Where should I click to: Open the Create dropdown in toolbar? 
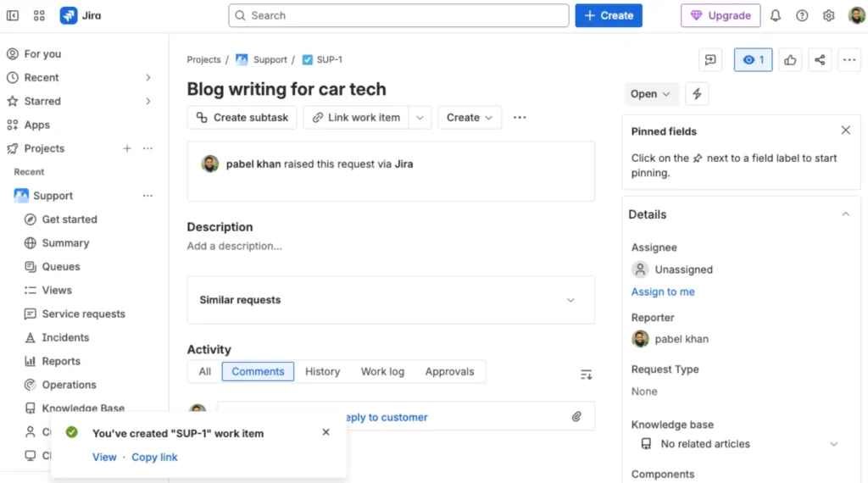pyautogui.click(x=470, y=117)
